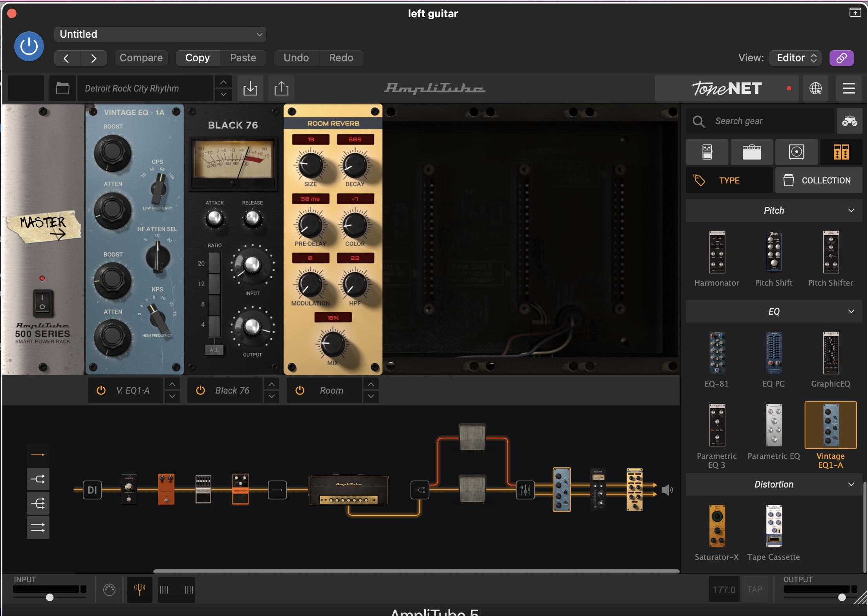
Task: Open the tuner fork icon
Action: pos(139,589)
